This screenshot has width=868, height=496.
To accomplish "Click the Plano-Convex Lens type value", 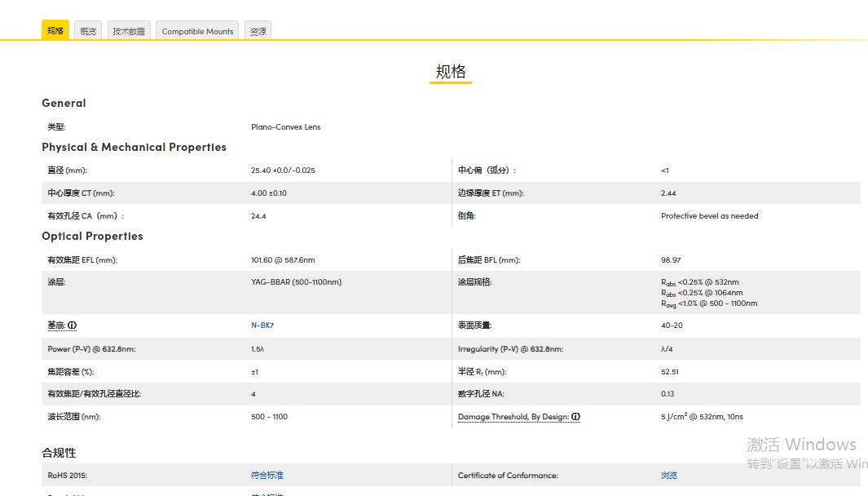I will point(285,126).
